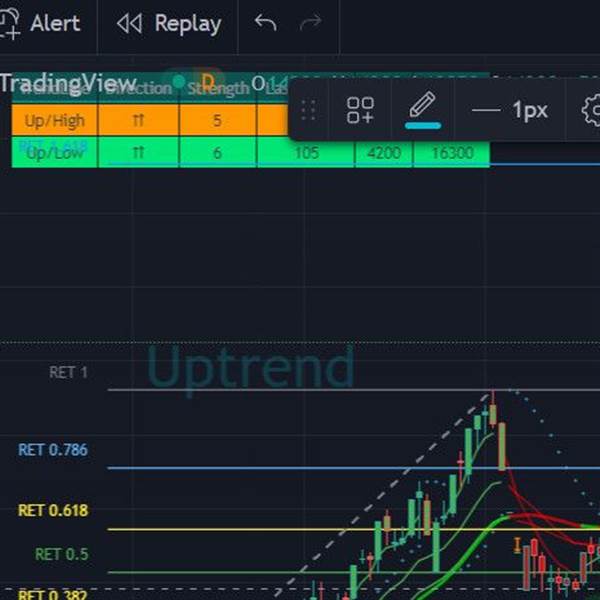Click the Up/High table cell
600x600 pixels.
point(54,121)
